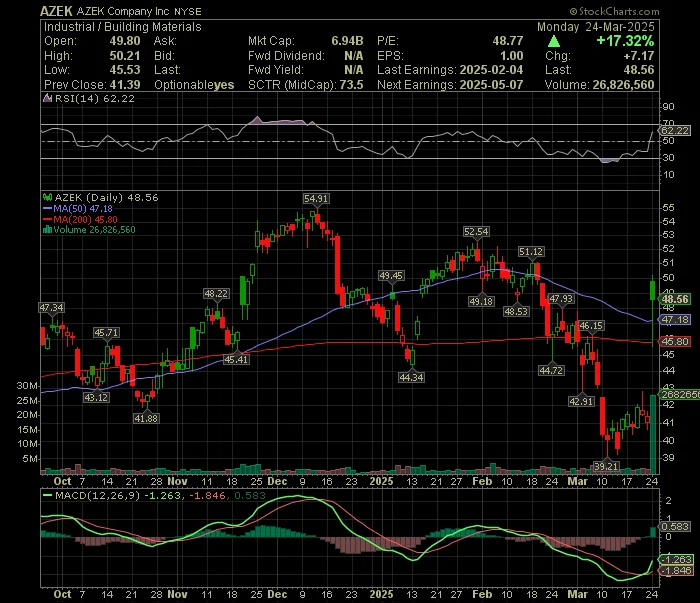Click the High 50.21 value
This screenshot has width=700, height=603.
click(x=125, y=56)
